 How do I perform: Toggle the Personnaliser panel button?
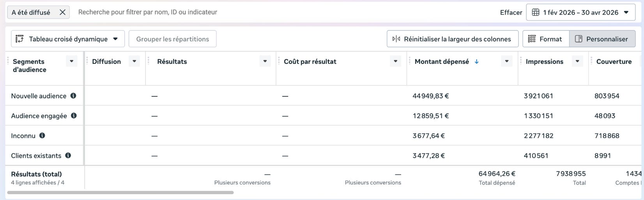pos(602,39)
